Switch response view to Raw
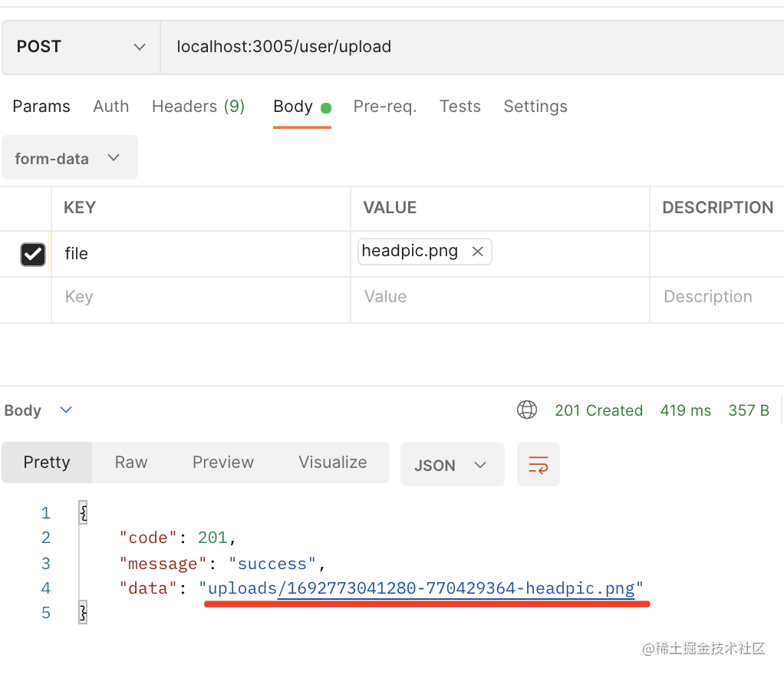This screenshot has height=675, width=784. click(131, 463)
